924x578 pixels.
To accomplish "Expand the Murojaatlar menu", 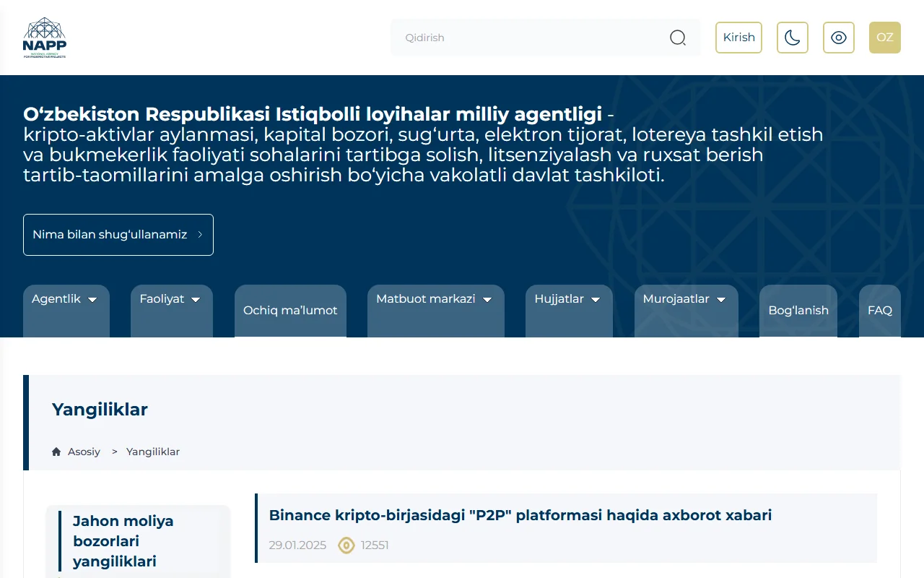I will point(687,311).
